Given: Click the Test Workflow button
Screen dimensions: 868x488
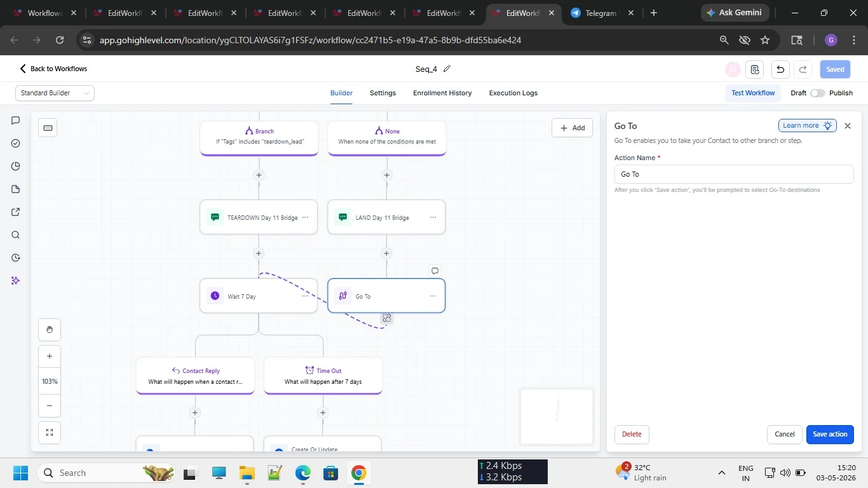Looking at the screenshot, I should click(x=753, y=93).
